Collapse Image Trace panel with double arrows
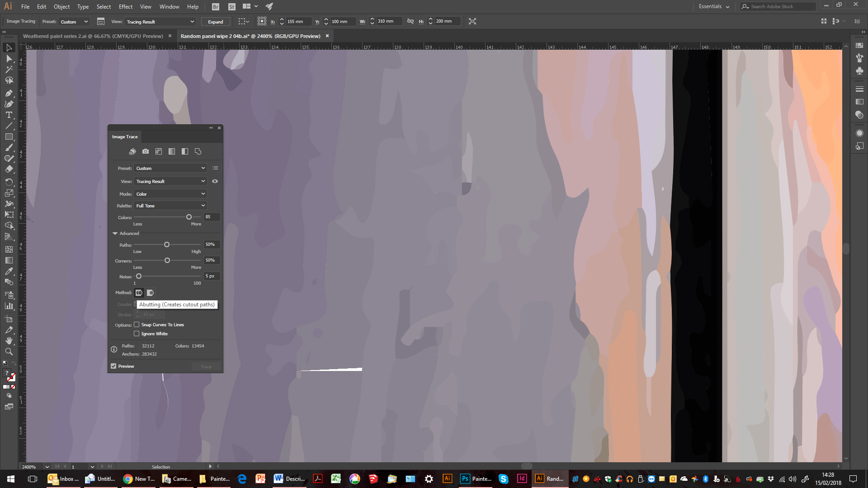 tap(211, 128)
